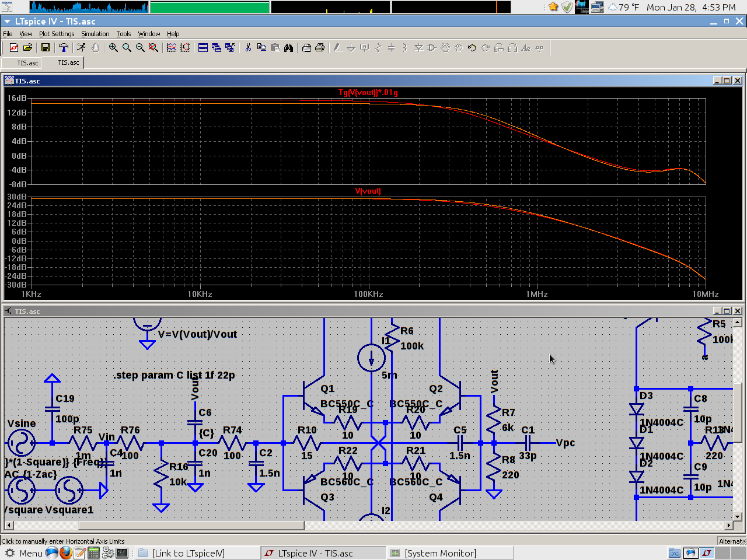Click the Open file folder icon

point(27,48)
